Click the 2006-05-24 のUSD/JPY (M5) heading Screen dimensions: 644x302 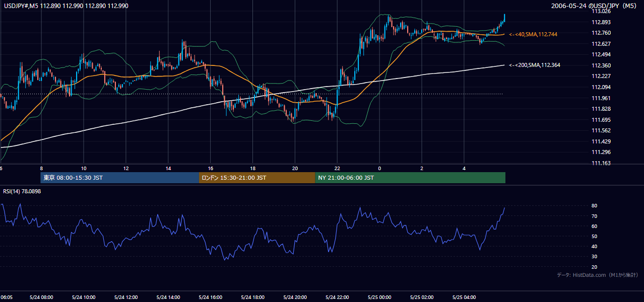point(595,6)
